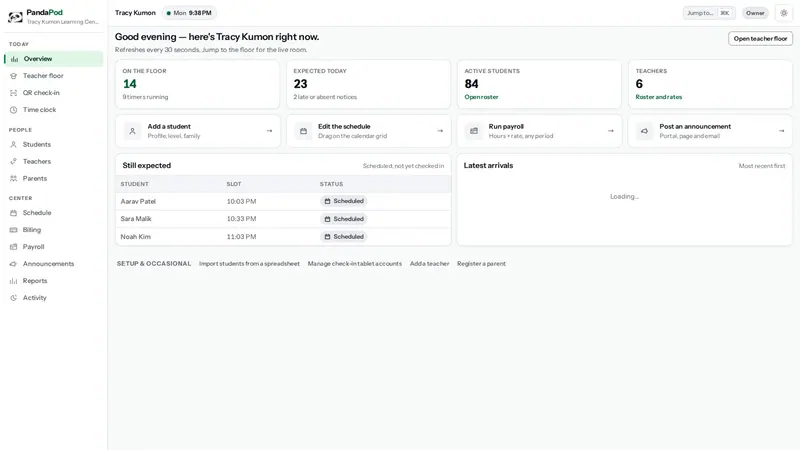Screen dimensions: 800x450
Task: Open the Time clock menu item
Action: tap(54, 110)
